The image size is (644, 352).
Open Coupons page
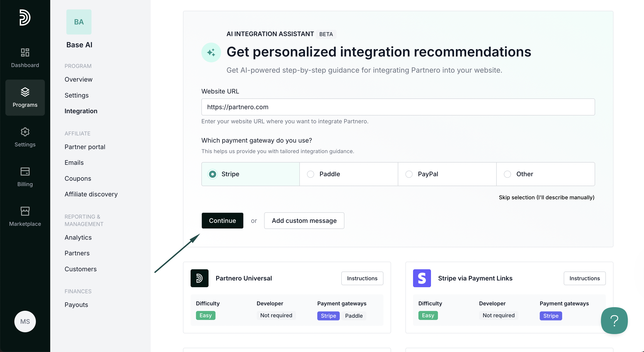(x=78, y=178)
